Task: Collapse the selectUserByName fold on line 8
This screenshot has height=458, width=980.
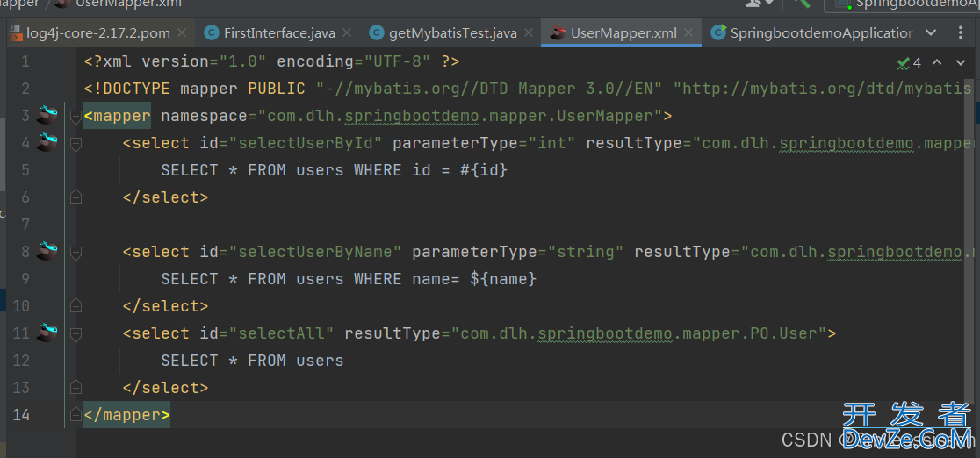Action: pyautogui.click(x=76, y=253)
